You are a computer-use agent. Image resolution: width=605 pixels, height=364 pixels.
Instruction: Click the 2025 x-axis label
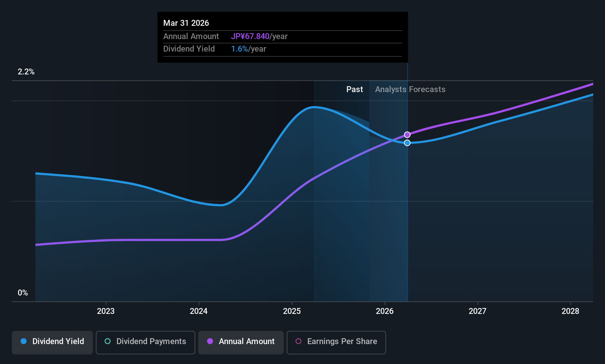point(292,311)
